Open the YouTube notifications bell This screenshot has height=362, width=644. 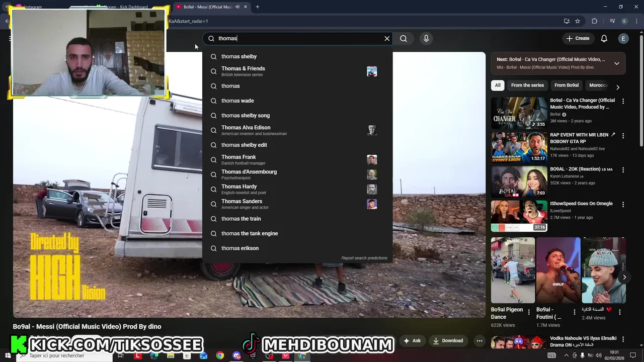(x=604, y=38)
